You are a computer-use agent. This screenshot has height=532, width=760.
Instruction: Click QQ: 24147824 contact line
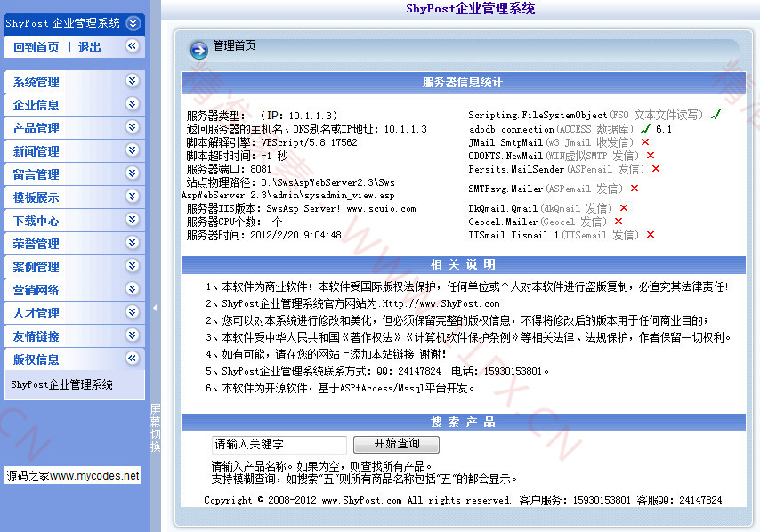409,371
